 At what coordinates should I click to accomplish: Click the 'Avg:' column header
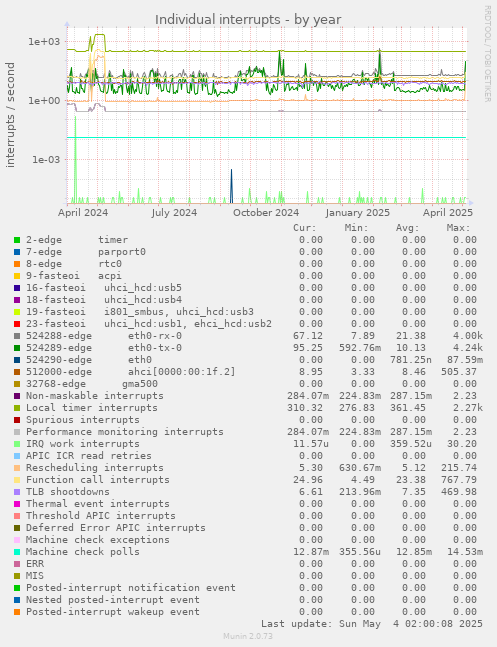[x=408, y=228]
